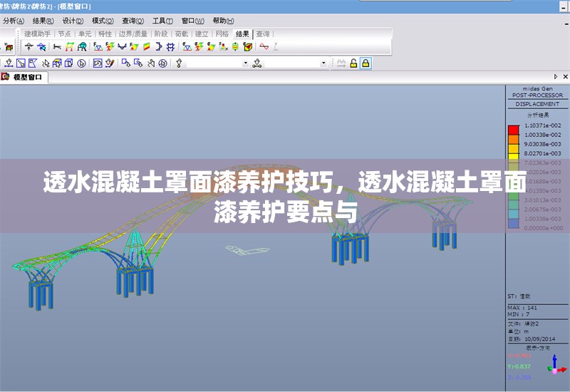570x392 pixels.
Task: Click the yellow-green cube icon in results toolbar
Action: (x=247, y=47)
